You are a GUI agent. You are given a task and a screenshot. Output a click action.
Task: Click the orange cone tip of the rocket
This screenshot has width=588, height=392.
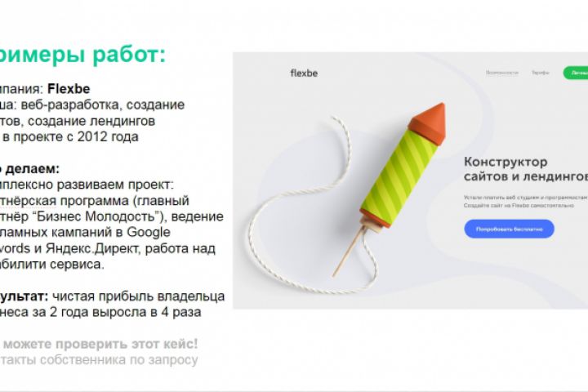pos(430,121)
